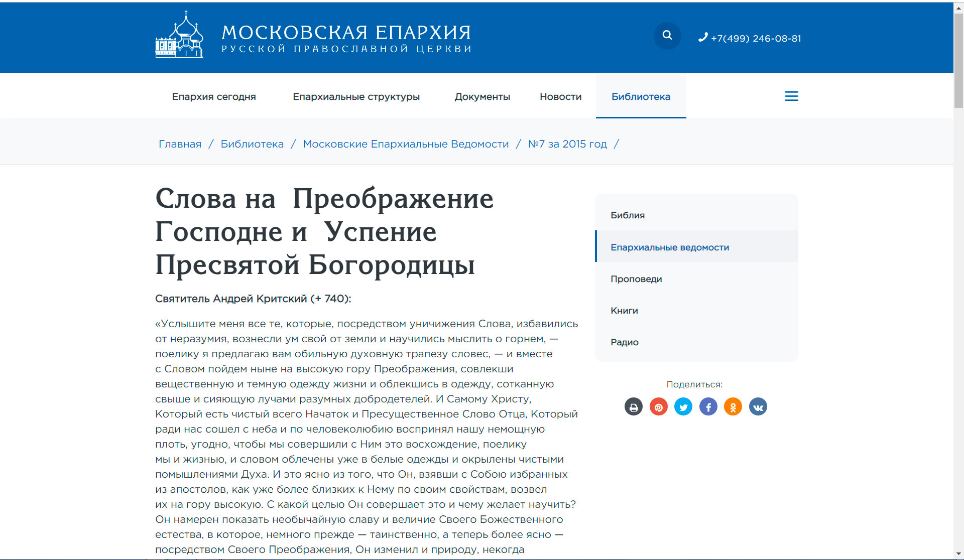
Task: Go to the Новости section
Action: 560,96
